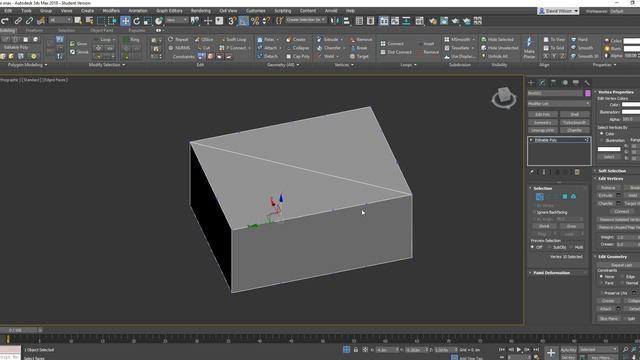Click the Select and Link chain icon
640x360 pixels.
[x=18, y=21]
